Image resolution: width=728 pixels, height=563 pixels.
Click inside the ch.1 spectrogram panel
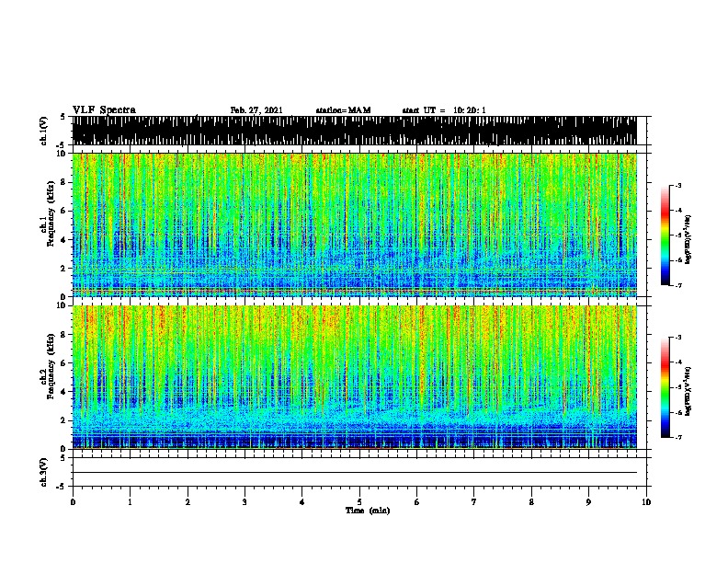(x=355, y=224)
